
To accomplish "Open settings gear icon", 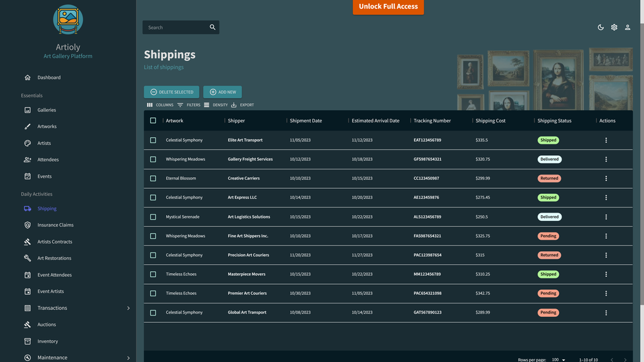I will 614,27.
